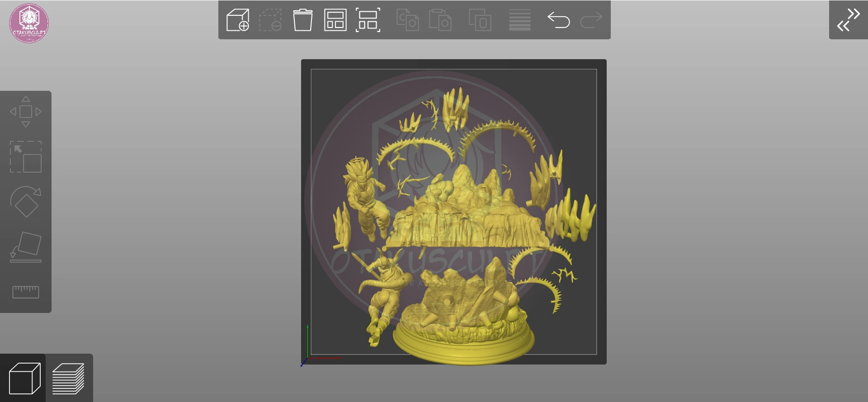Click the copy icon in top toolbar
The width and height of the screenshot is (868, 402).
pyautogui.click(x=407, y=20)
